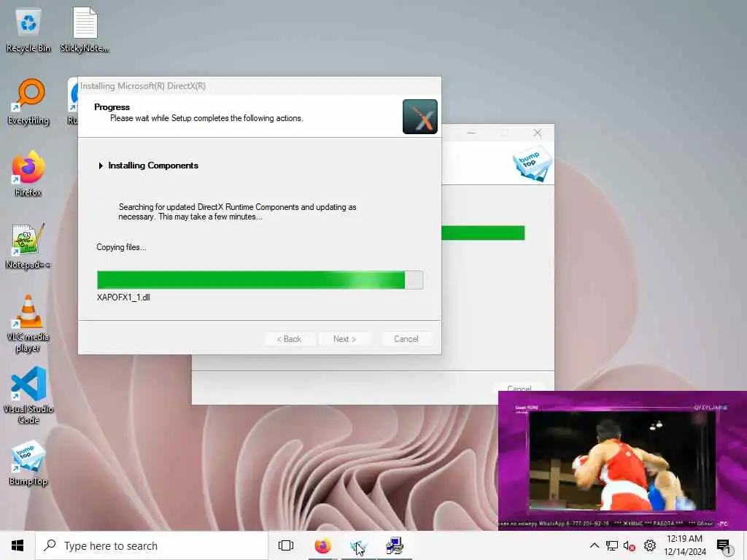Minimize the BumpTop installer window
This screenshot has width=747, height=560.
tap(471, 133)
